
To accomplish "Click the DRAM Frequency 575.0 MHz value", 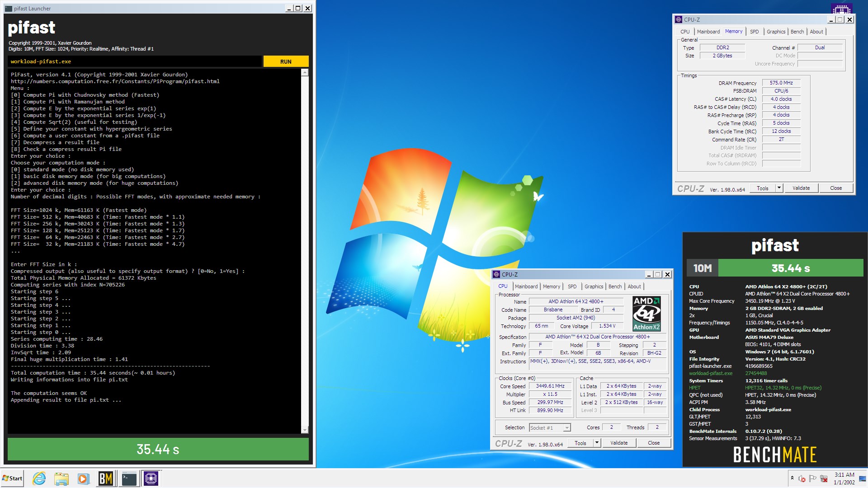I will [x=781, y=83].
